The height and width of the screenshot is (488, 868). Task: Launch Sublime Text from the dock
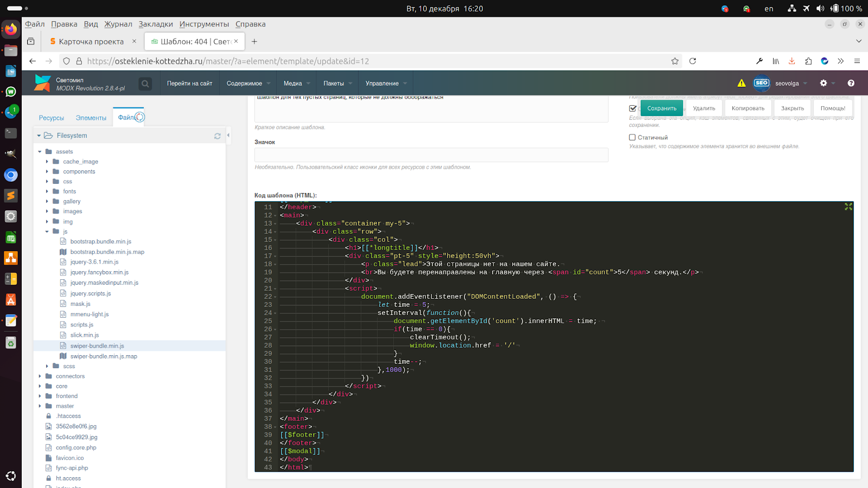(11, 196)
